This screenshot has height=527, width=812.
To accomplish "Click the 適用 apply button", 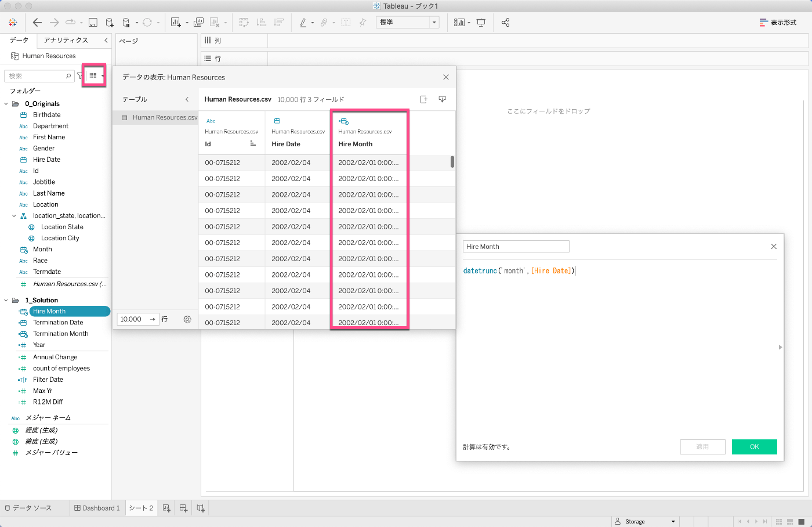I will pos(703,447).
